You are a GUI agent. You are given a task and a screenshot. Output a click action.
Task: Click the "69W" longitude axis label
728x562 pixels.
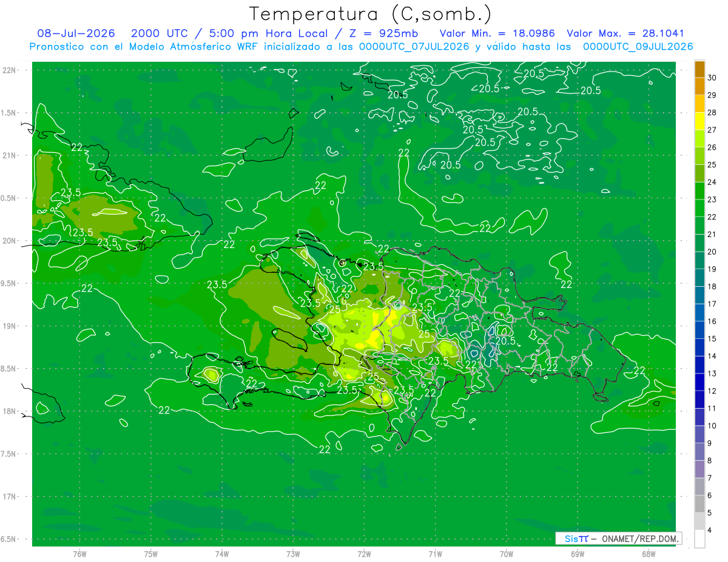coord(577,554)
